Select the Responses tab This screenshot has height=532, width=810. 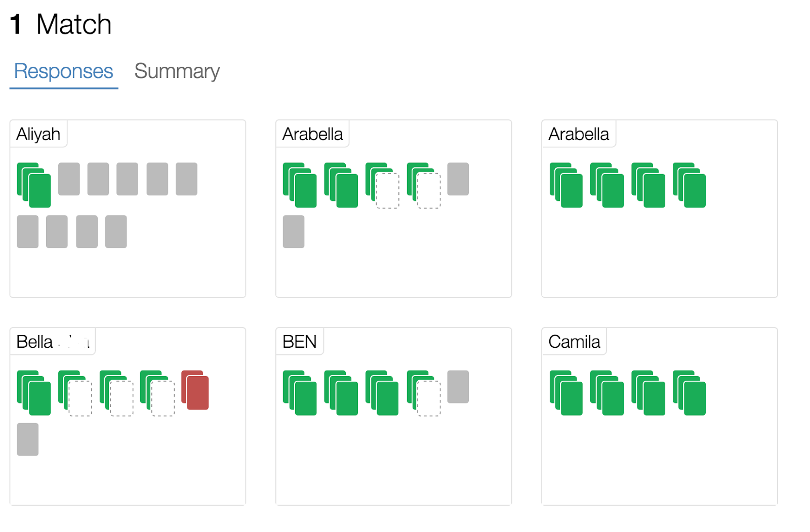pos(63,71)
